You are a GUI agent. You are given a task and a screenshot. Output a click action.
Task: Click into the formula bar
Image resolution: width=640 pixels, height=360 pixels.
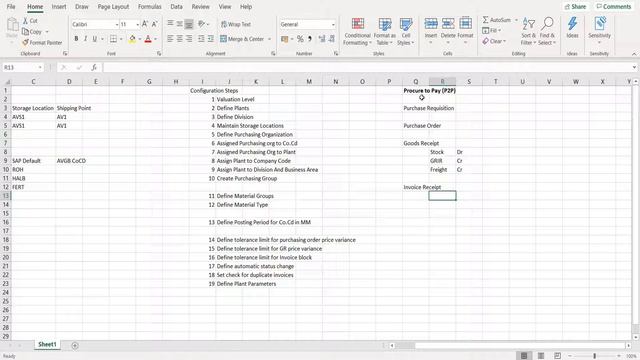(x=367, y=67)
